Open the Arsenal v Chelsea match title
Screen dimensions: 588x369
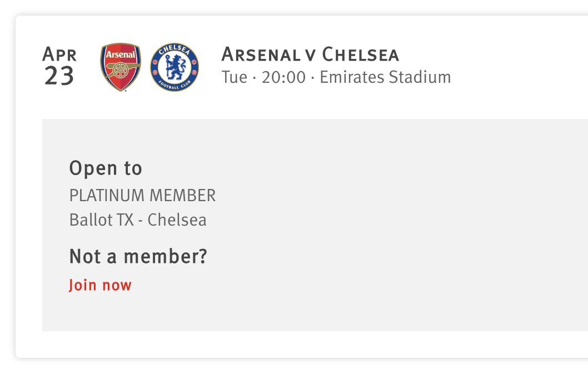(x=310, y=54)
